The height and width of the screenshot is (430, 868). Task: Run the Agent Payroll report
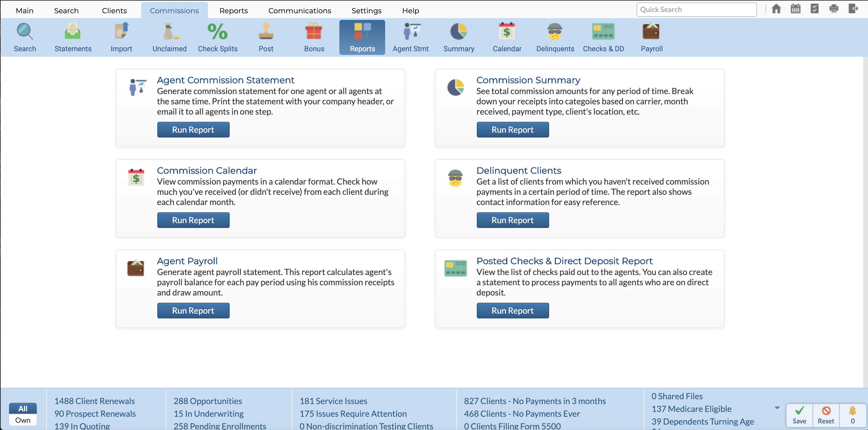tap(193, 310)
